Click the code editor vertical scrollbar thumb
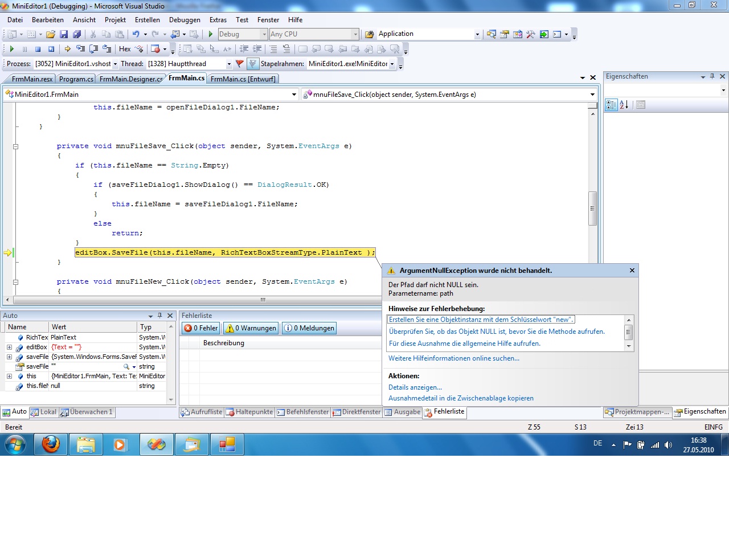 click(592, 209)
